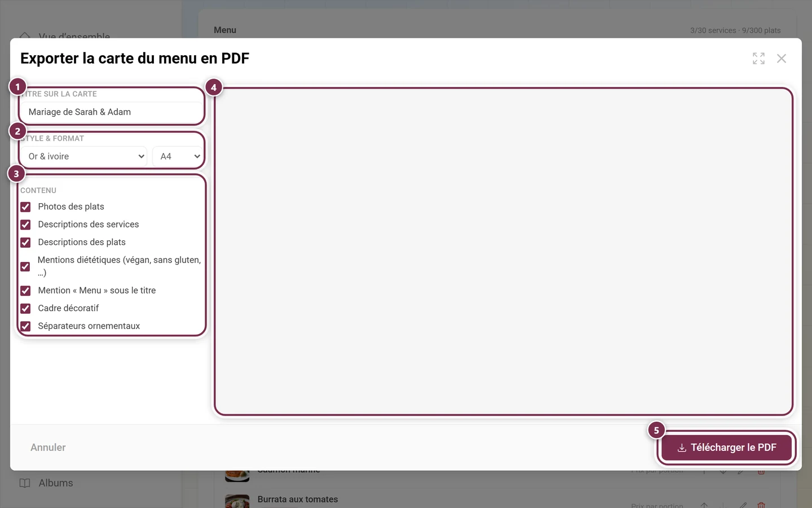Close the PDF export dialog
This screenshot has width=812, height=508.
tap(781, 58)
